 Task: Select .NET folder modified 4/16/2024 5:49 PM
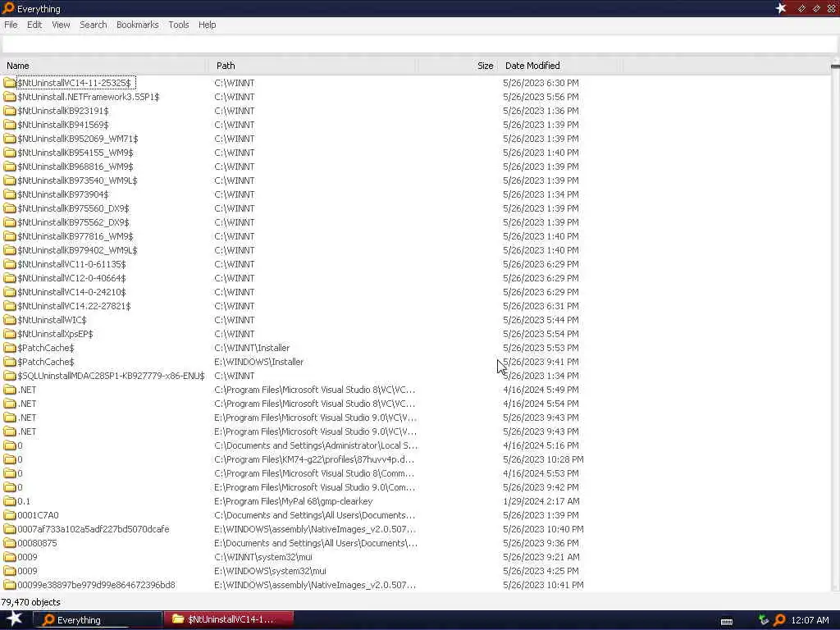click(27, 390)
